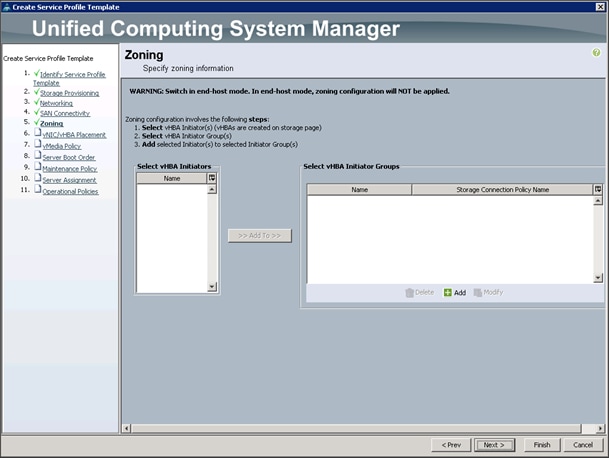Click the green plus Add icon
Viewport: 609px width, 458px height.
pos(447,293)
